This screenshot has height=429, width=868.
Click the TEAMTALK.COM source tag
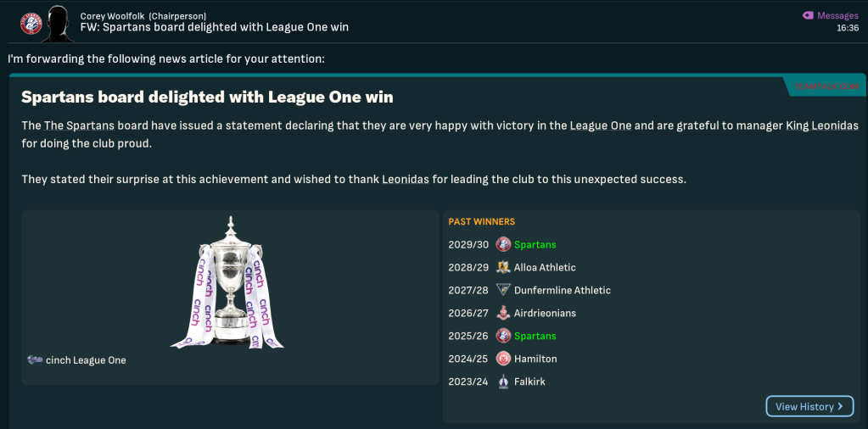tap(826, 86)
